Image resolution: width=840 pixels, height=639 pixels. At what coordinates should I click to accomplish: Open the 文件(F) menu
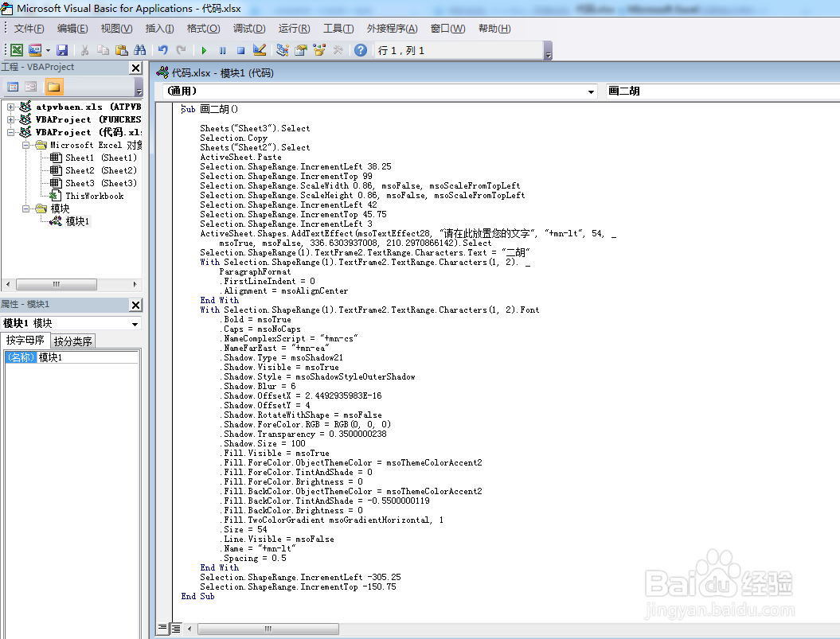point(29,29)
